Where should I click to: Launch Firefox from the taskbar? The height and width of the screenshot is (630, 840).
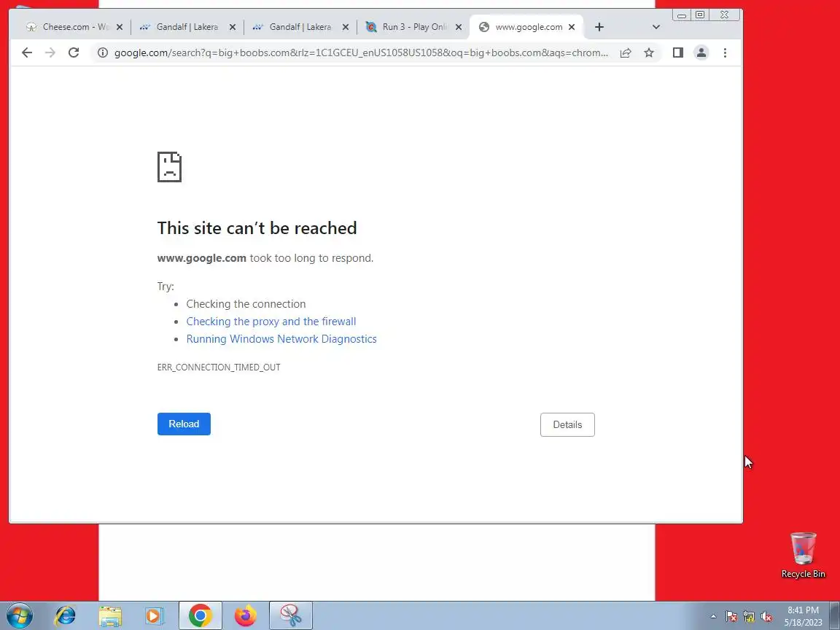point(245,616)
